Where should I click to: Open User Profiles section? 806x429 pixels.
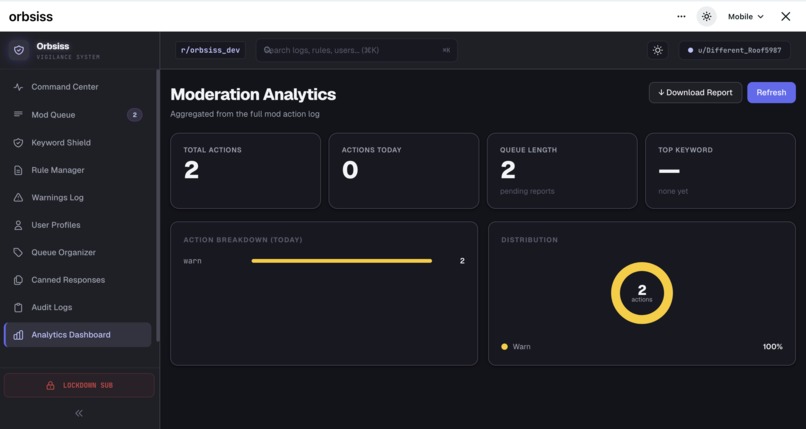click(78, 225)
